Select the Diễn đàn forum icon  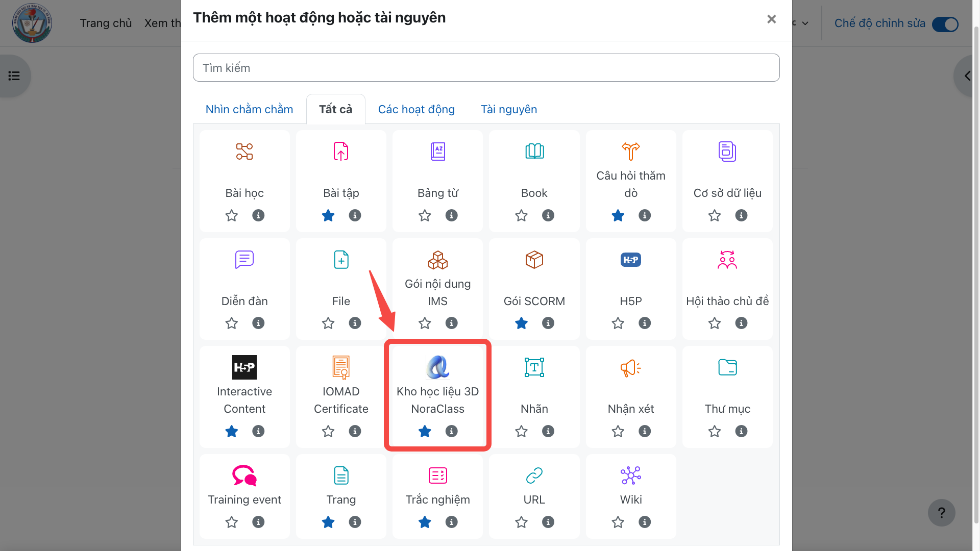coord(244,260)
